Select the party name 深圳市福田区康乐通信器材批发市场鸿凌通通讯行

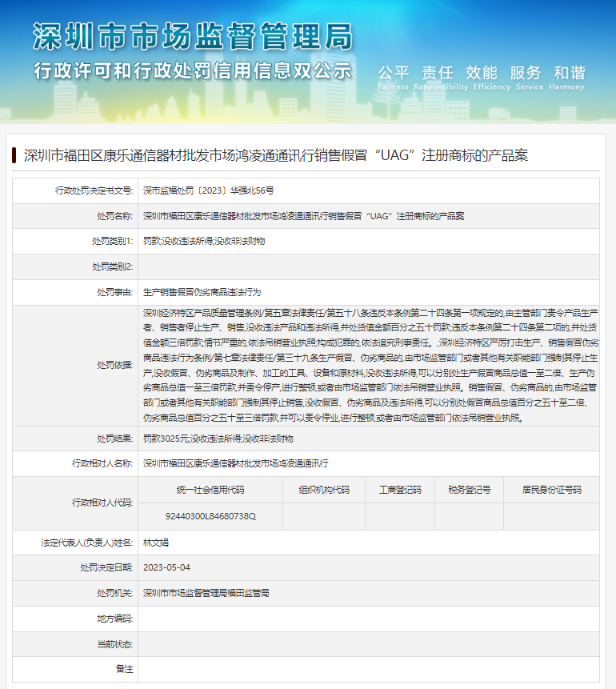click(235, 463)
